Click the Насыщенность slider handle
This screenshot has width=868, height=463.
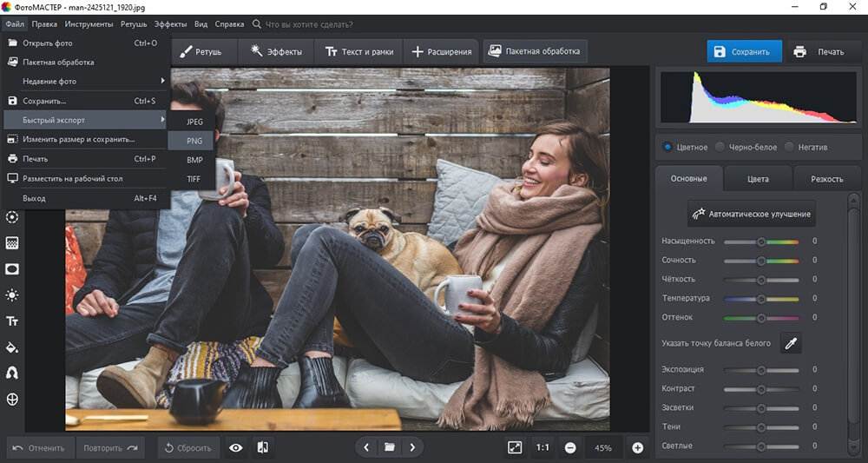coord(761,241)
